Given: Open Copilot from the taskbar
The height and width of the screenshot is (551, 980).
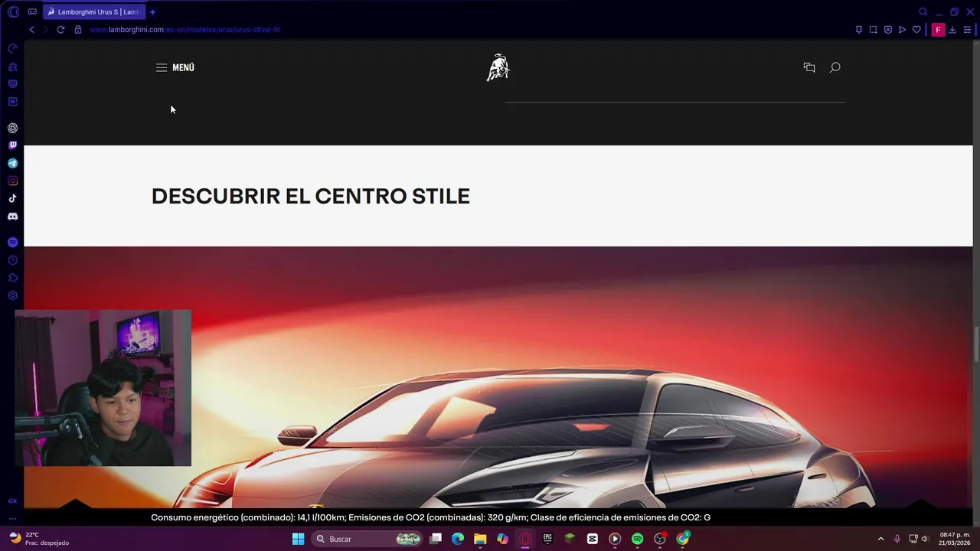Looking at the screenshot, I should point(502,539).
